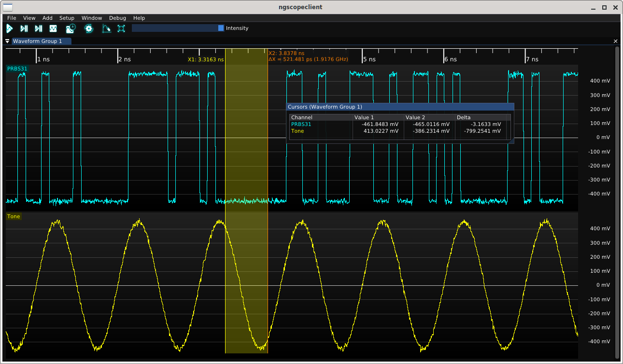Open the Setup menu
Screen dimensions: 623x364
click(67, 18)
